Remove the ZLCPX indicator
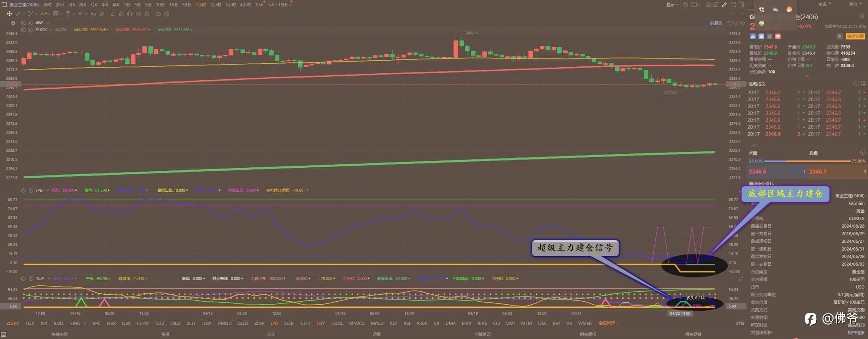This screenshot has height=339, width=868. click(30, 30)
